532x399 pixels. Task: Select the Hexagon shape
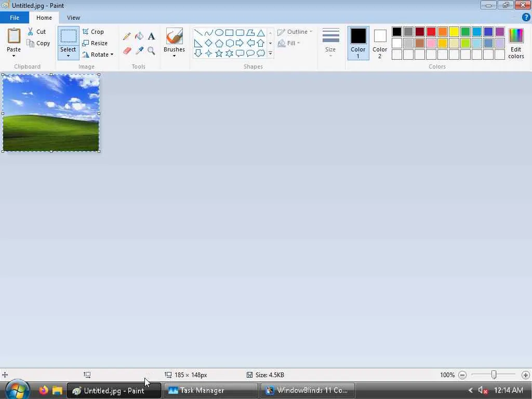[x=229, y=43]
